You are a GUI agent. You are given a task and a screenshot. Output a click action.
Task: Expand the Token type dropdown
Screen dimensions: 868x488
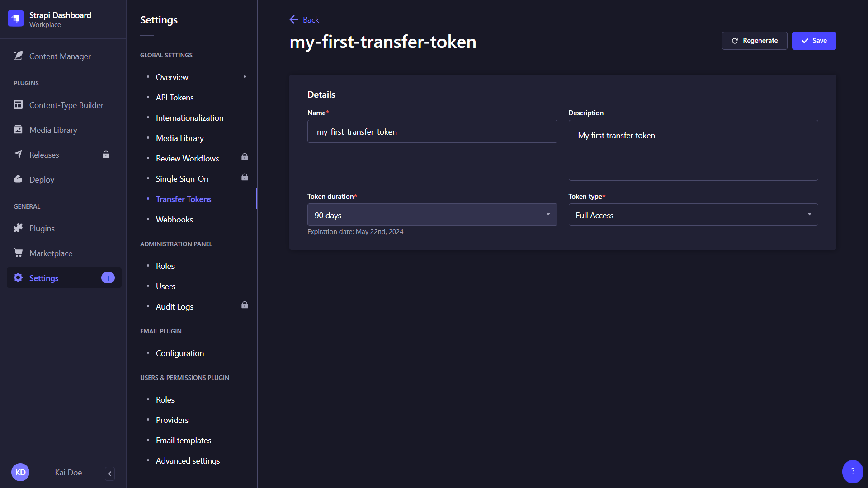tap(693, 215)
